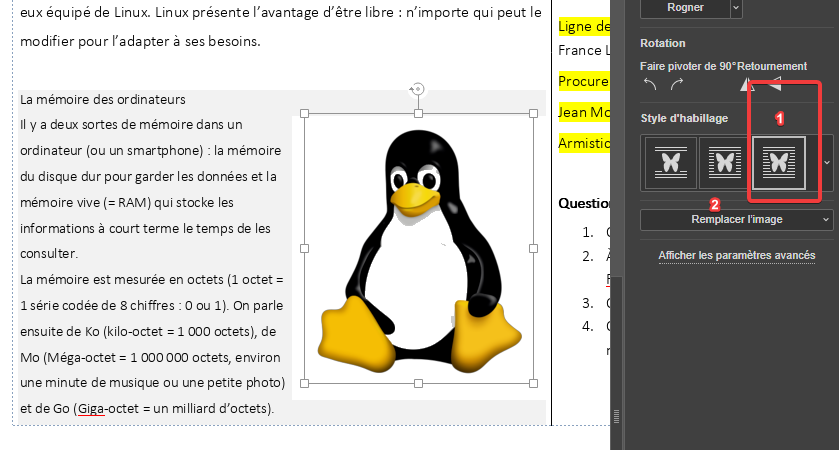
Task: Open more wrapping style options
Action: click(827, 163)
